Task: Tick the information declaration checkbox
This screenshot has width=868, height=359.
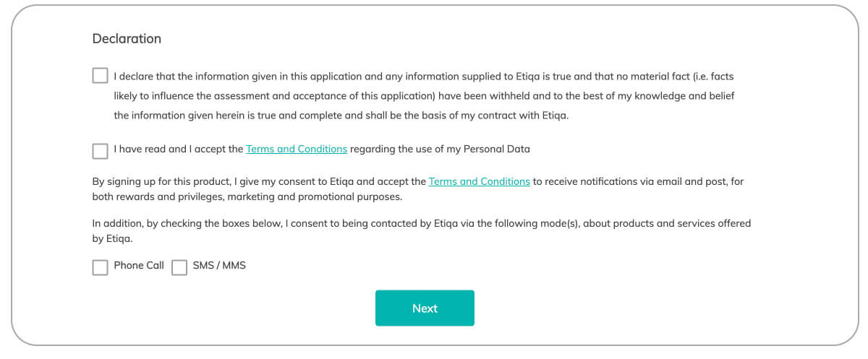Action: coord(100,76)
